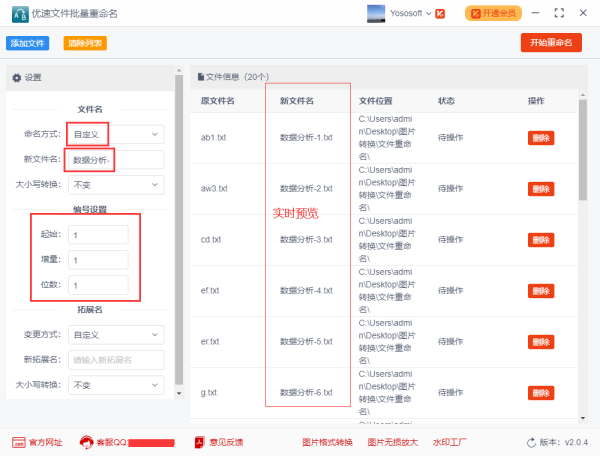Click the 客服QQ support icon
600x456 pixels.
click(x=86, y=442)
